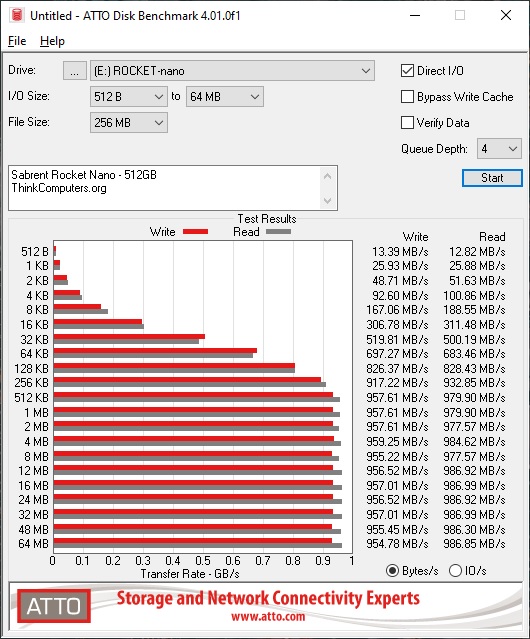Viewport: 530px width, 639px height.
Task: Open the Help menu
Action: [52, 41]
